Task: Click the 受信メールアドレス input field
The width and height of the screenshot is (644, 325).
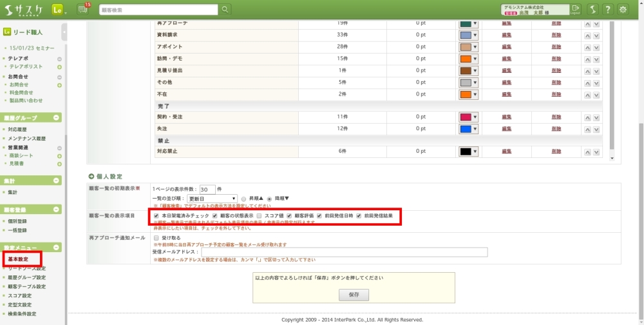Action: [x=344, y=252]
